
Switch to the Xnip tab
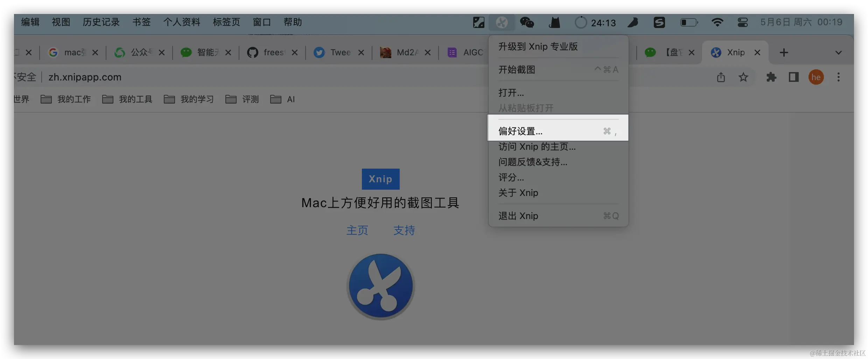point(735,52)
